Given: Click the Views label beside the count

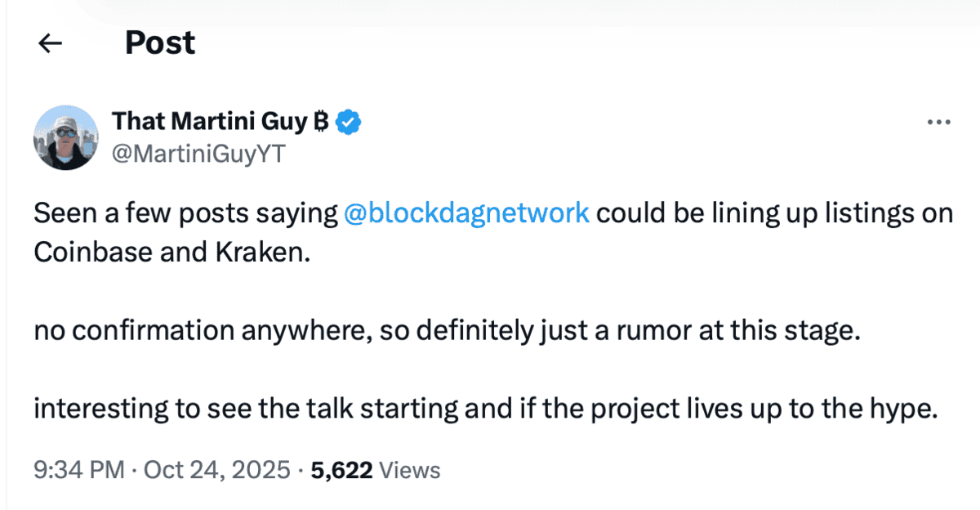Looking at the screenshot, I should coord(410,471).
